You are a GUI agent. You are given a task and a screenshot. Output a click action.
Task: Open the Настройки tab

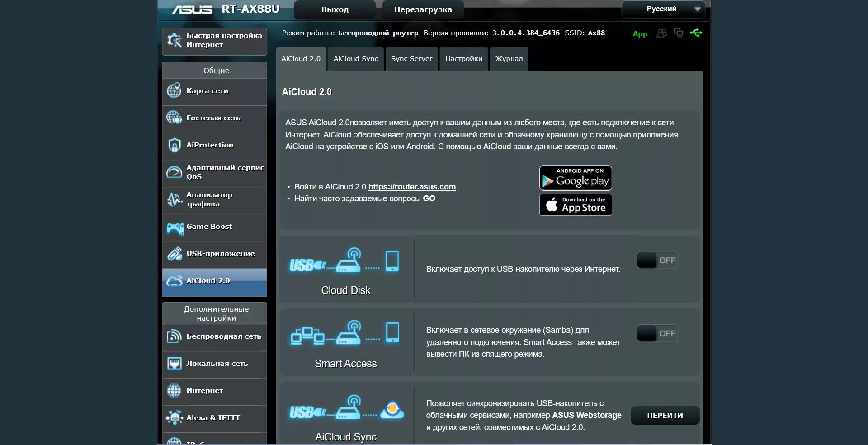[464, 59]
